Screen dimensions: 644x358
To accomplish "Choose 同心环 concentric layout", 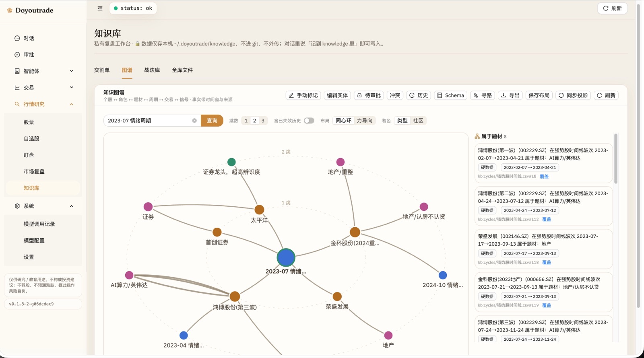I will 343,121.
